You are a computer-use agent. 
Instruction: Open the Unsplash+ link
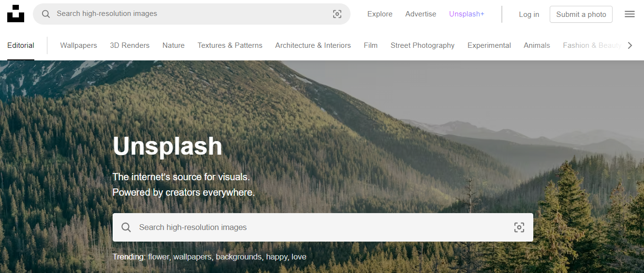(467, 14)
